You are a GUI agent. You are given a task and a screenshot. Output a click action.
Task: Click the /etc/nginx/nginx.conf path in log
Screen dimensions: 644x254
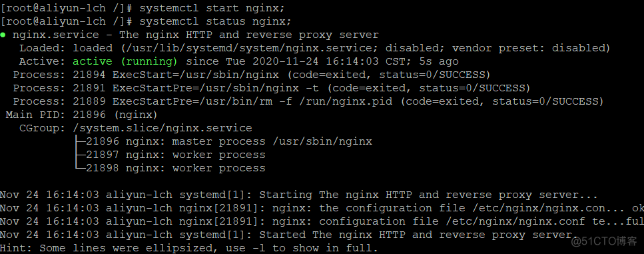515,221
